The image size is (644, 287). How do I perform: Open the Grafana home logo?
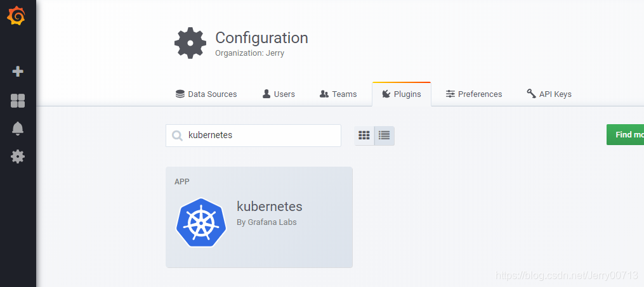(x=16, y=16)
